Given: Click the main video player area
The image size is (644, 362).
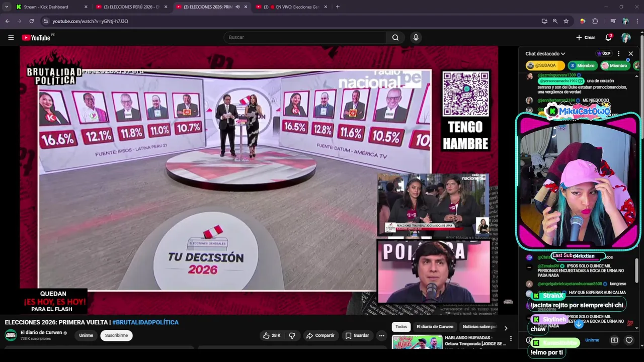Looking at the screenshot, I should tap(259, 180).
